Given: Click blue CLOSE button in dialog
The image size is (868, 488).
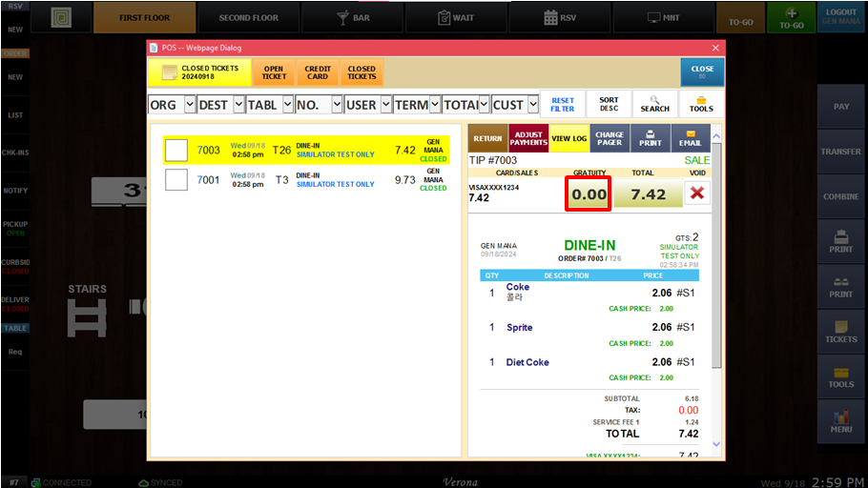Looking at the screenshot, I should click(702, 71).
